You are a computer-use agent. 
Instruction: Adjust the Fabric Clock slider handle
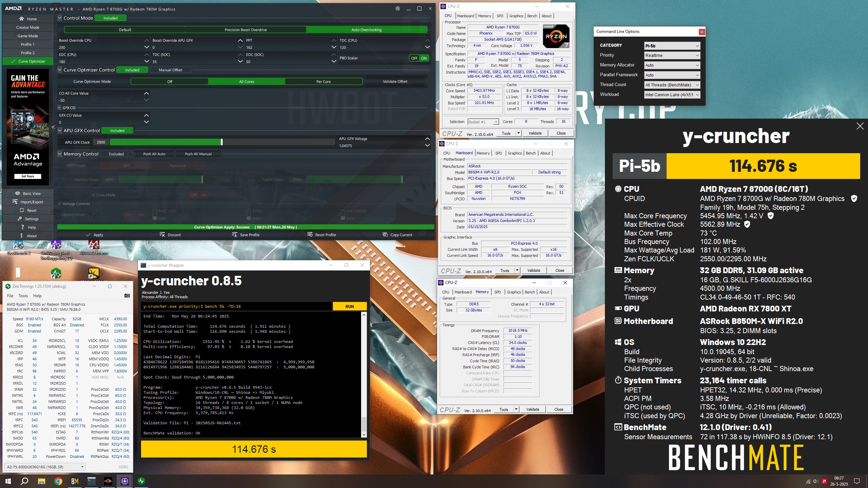[402, 180]
